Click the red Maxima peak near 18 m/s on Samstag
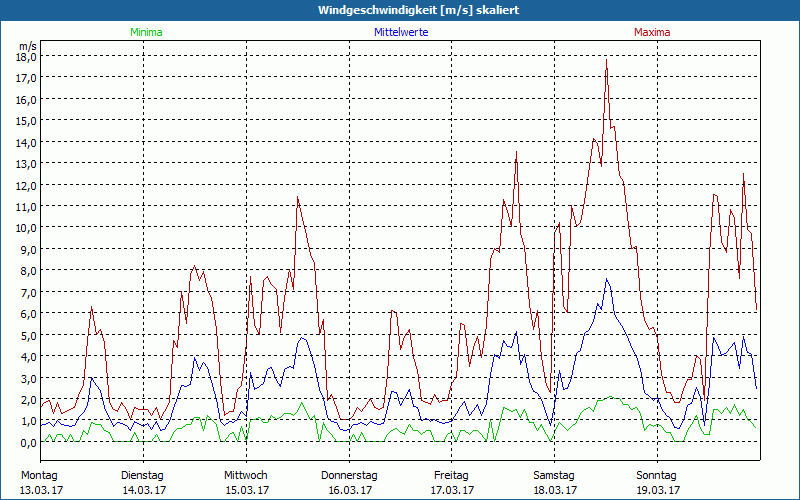 click(606, 60)
